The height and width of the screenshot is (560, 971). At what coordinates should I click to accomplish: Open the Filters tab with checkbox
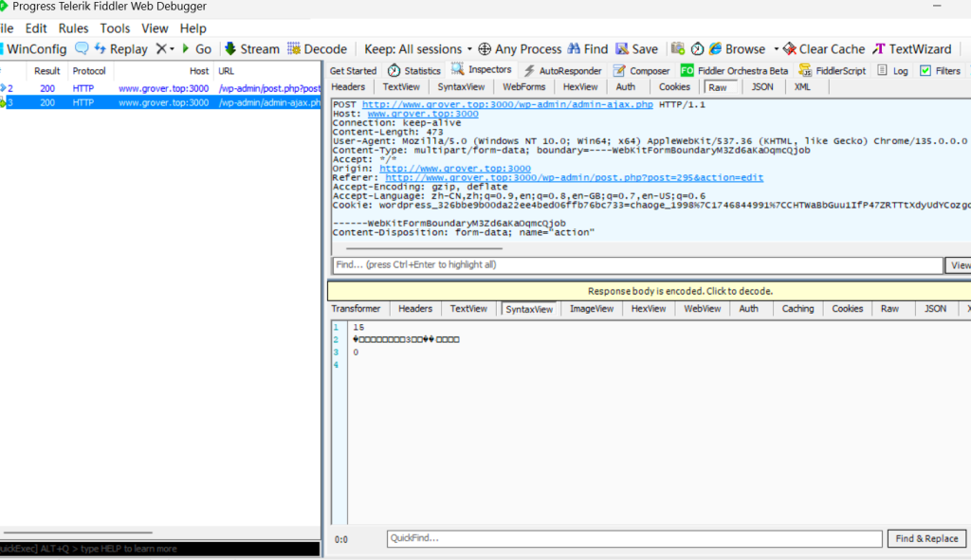pos(940,70)
